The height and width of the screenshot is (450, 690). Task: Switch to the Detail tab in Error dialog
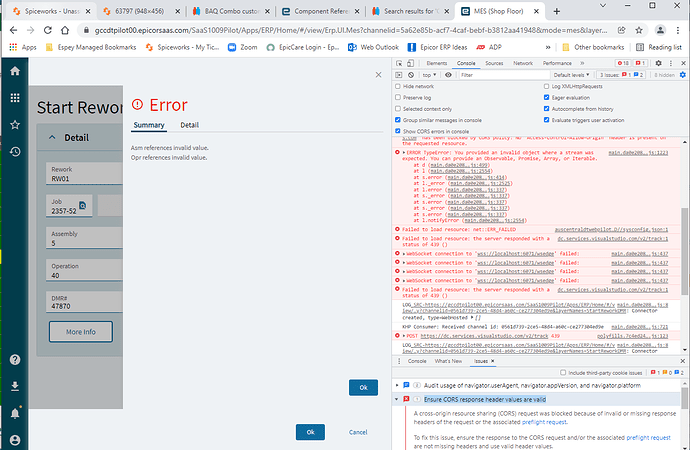(190, 125)
